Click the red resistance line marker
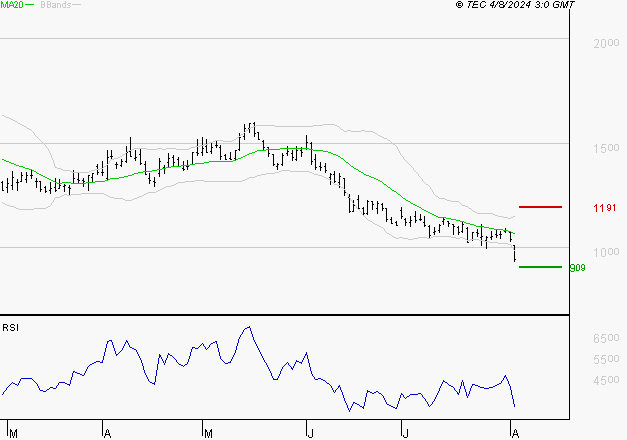The image size is (627, 440). pyautogui.click(x=540, y=207)
